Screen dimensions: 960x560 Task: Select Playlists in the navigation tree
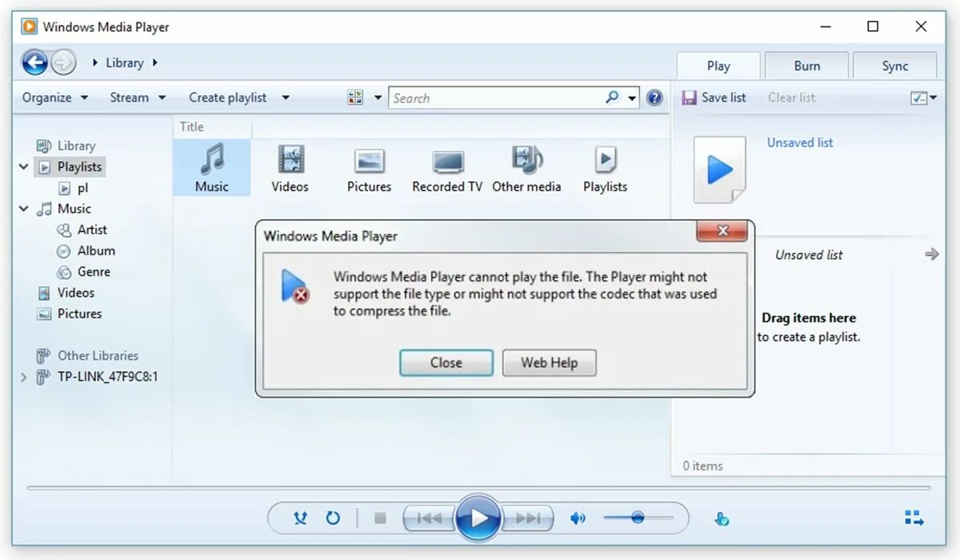coord(70,166)
